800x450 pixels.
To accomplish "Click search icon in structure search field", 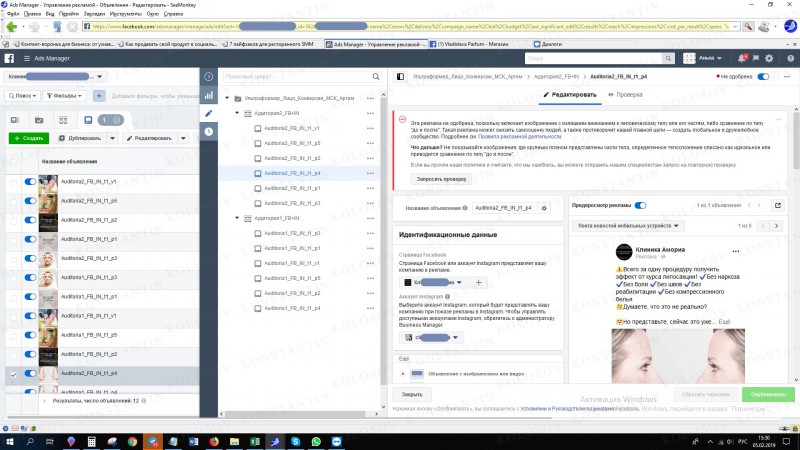I will (x=376, y=77).
